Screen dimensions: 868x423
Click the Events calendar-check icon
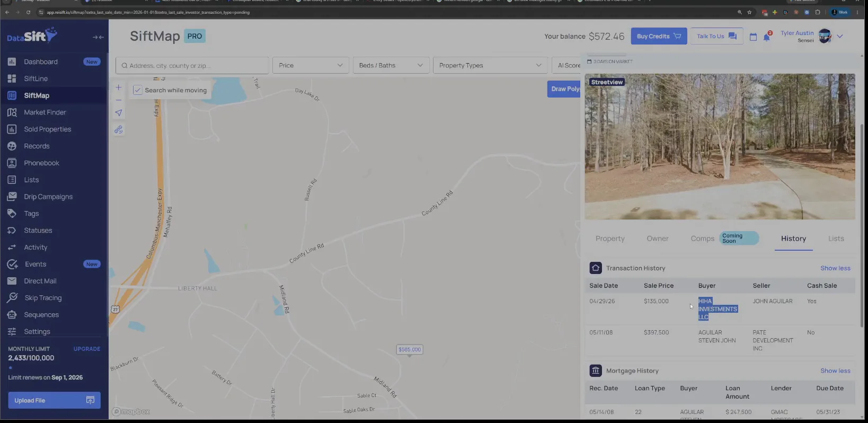click(12, 264)
